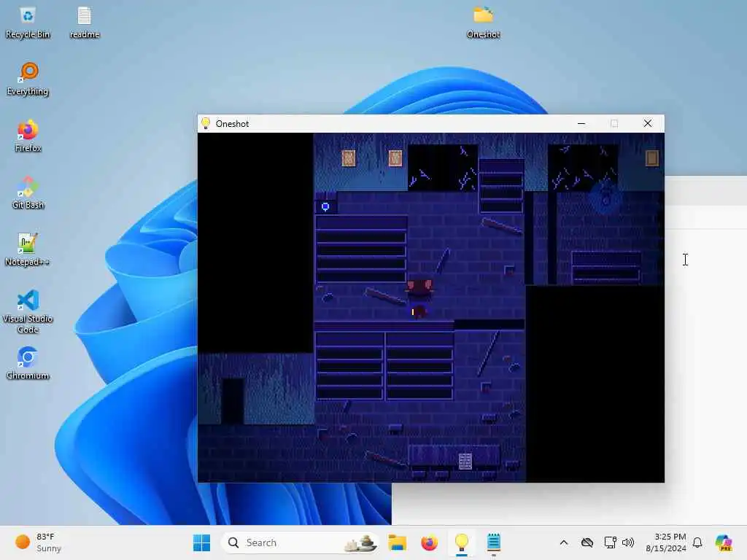The image size is (747, 560).
Task: Open the volume speaker tray icon
Action: [x=628, y=542]
